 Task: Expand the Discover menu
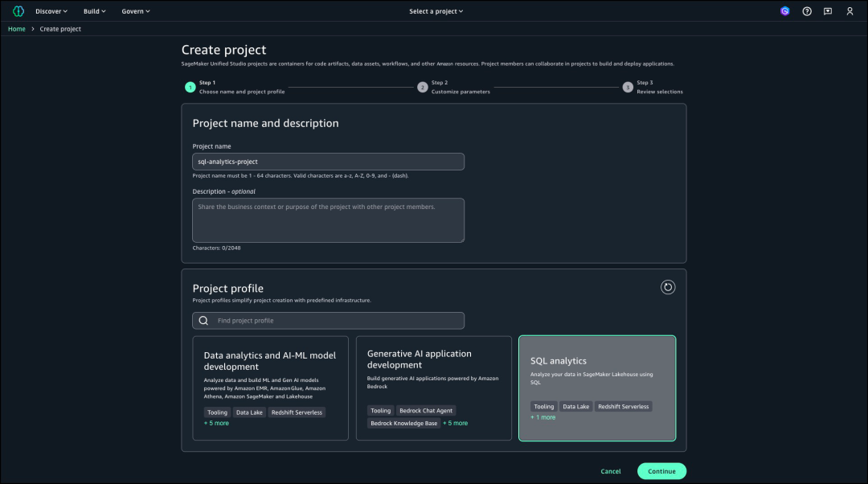click(x=51, y=11)
